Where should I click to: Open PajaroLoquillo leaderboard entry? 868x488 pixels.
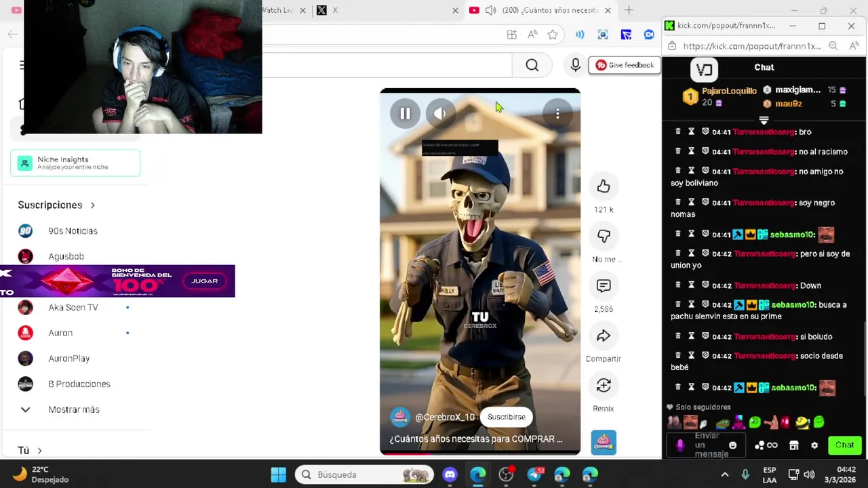[719, 96]
